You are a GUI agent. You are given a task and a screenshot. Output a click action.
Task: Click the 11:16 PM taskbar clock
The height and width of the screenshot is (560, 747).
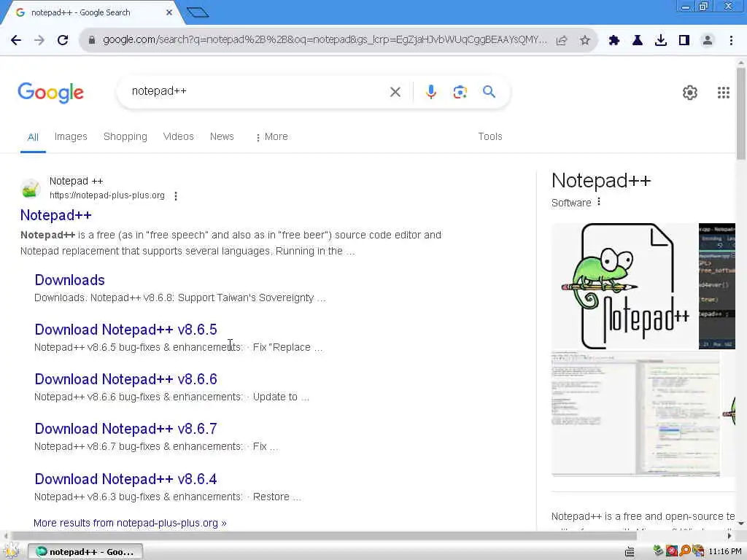[x=725, y=551]
